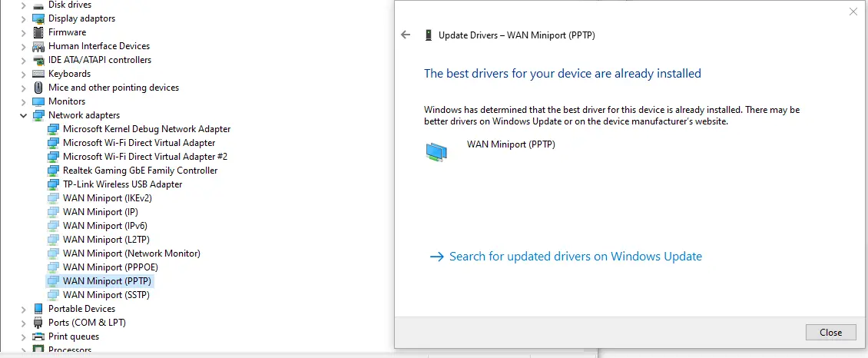
Task: Click the Disk drives category icon
Action: 38,5
